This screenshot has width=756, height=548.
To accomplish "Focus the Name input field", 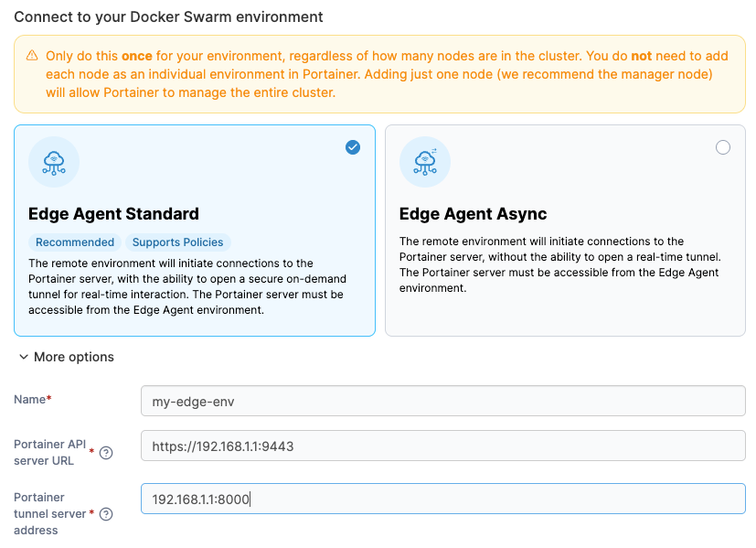I will (x=442, y=401).
